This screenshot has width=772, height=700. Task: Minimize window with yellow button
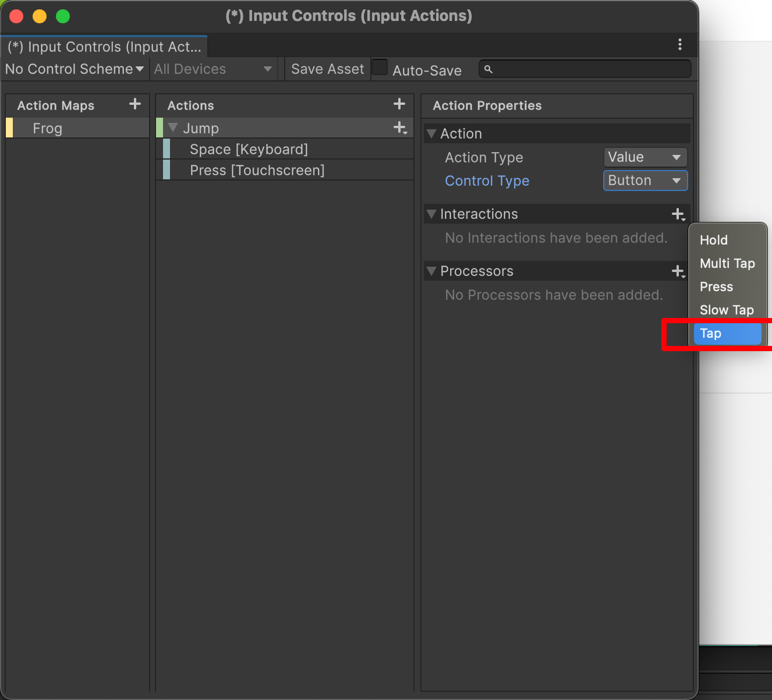coord(40,16)
